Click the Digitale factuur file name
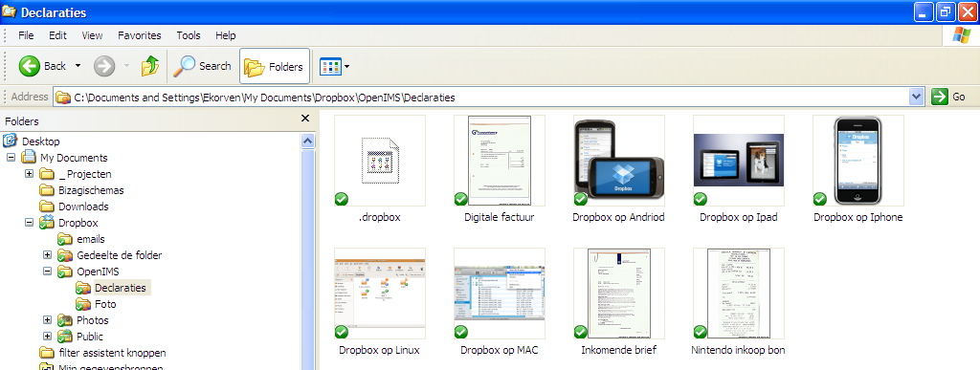This screenshot has width=980, height=370. pyautogui.click(x=500, y=217)
